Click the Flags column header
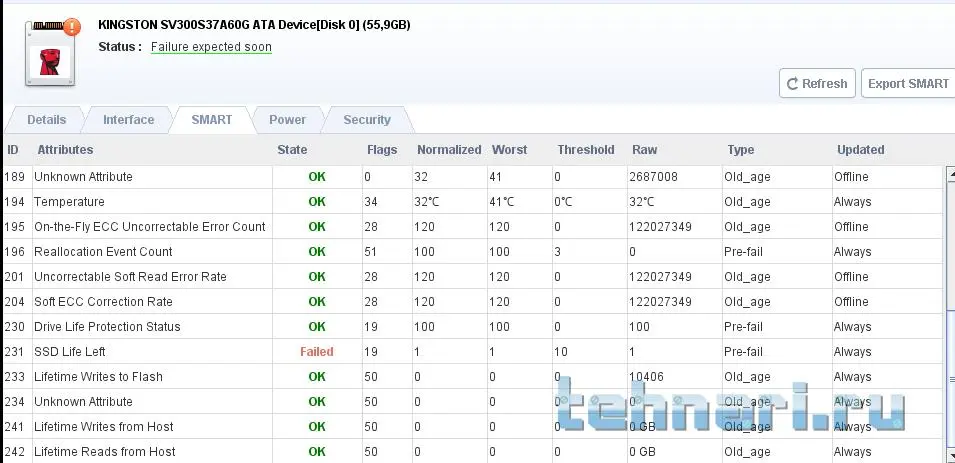The image size is (955, 463). [x=382, y=150]
